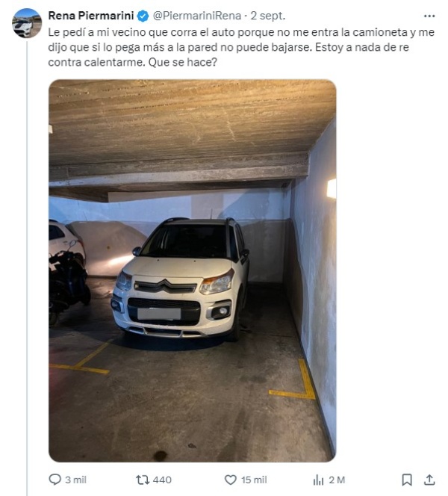Click the 15 mil likes count

point(254,480)
